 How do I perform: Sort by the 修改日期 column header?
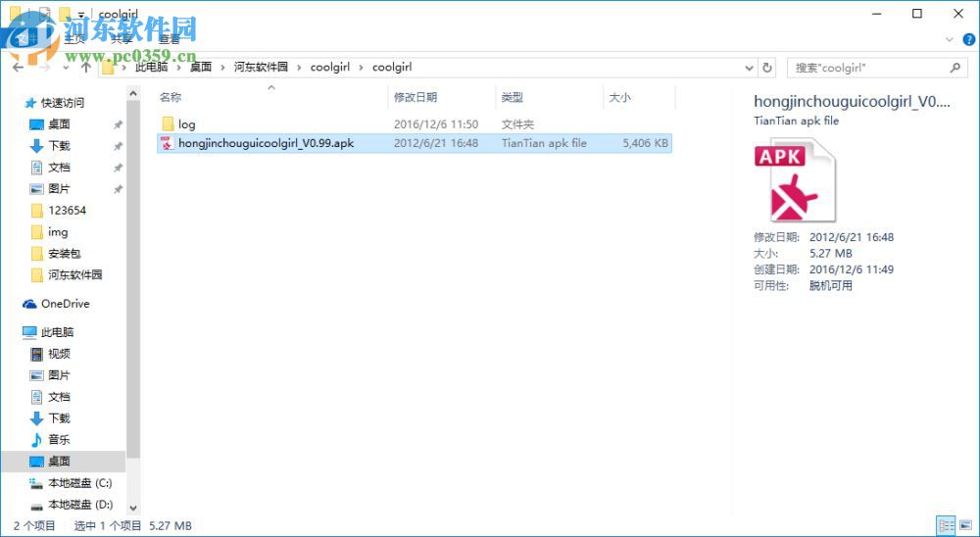(x=415, y=98)
